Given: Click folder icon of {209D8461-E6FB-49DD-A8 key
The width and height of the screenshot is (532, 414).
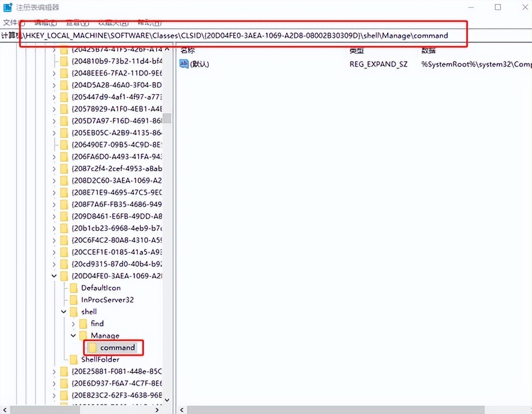Looking at the screenshot, I should click(64, 216).
